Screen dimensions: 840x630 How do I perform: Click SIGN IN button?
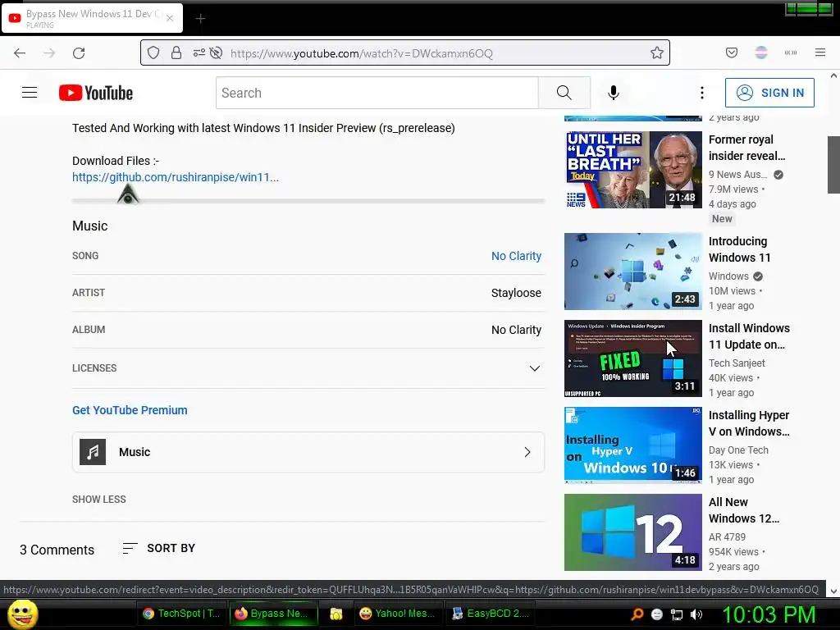pyautogui.click(x=769, y=93)
